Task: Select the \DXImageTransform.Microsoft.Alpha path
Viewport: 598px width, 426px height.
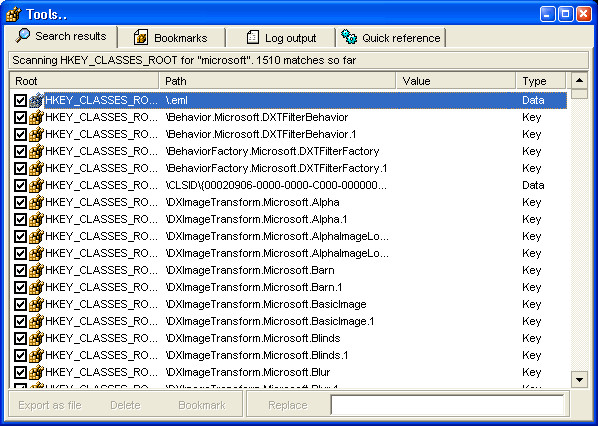Action: 252,203
